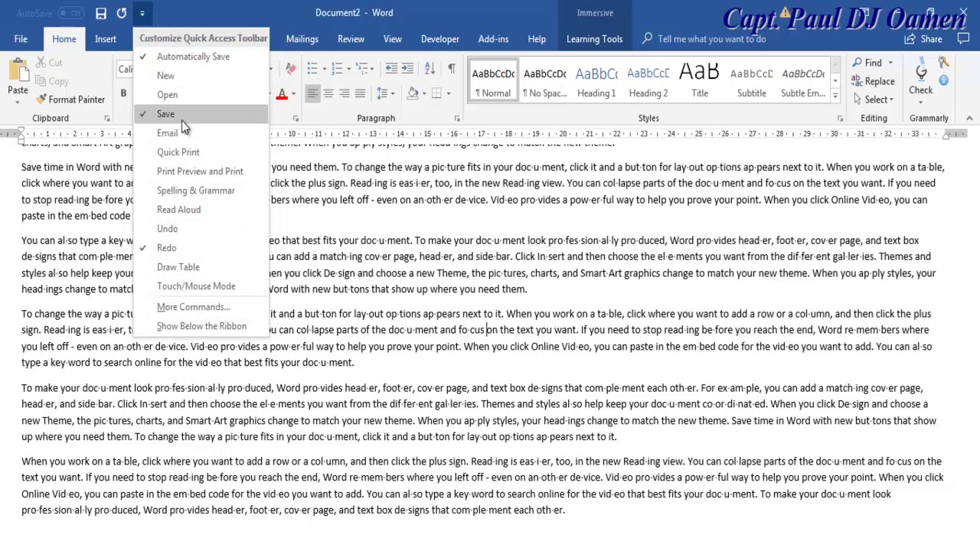The height and width of the screenshot is (551, 980).
Task: Click the Find magnifier button
Action: [x=867, y=63]
